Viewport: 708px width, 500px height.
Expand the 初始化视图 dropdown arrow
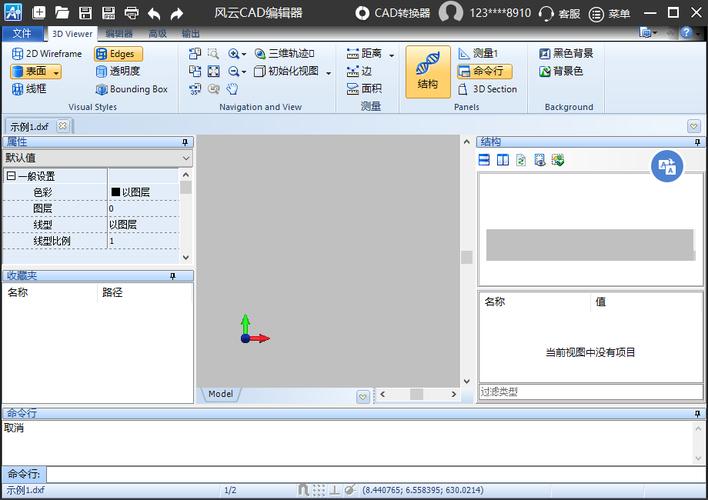click(329, 72)
